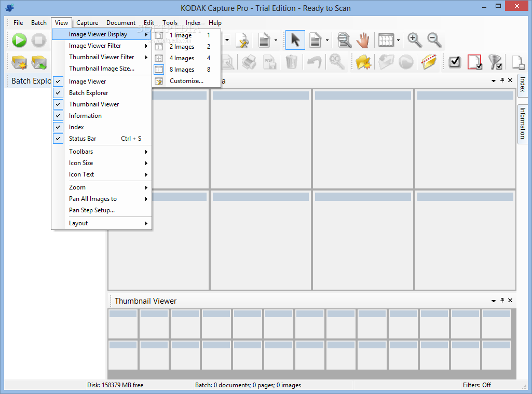Image resolution: width=532 pixels, height=394 pixels.
Task: Close the Thumbnail Viewer panel
Action: pos(510,301)
